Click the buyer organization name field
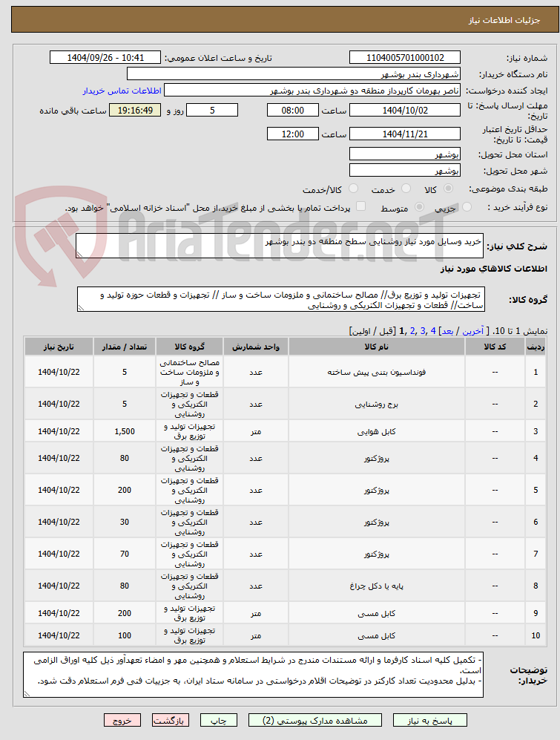Viewport: 560px width, 740px height. click(294, 74)
